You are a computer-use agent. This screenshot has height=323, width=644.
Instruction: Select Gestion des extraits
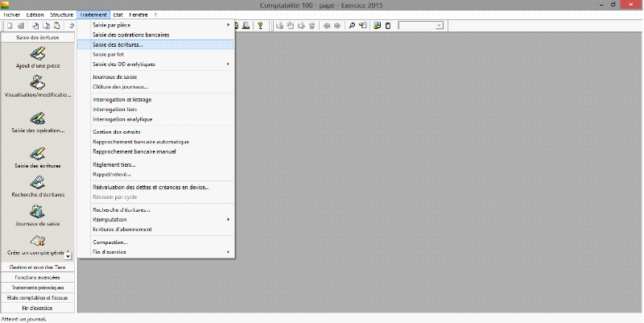(156, 132)
